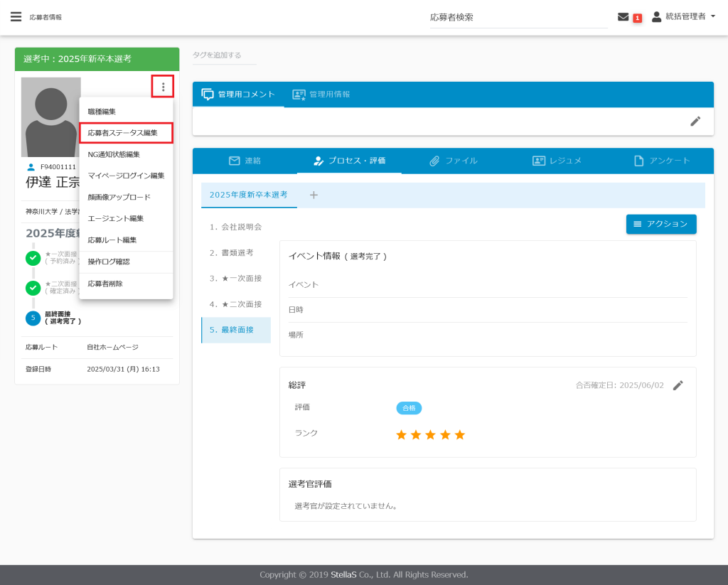The width and height of the screenshot is (728, 585).
Task: Switch to the ファイル tab
Action: point(453,161)
